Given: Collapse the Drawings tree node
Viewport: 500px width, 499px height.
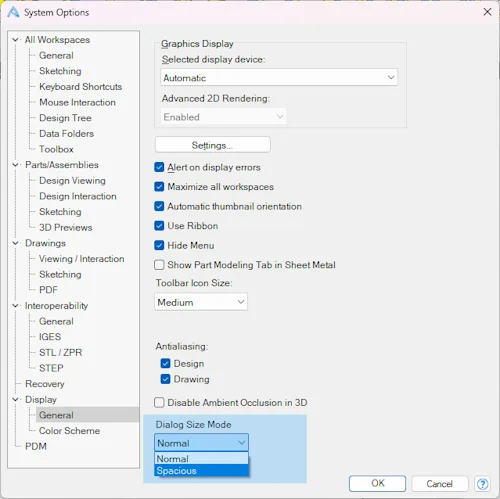Looking at the screenshot, I should point(15,243).
